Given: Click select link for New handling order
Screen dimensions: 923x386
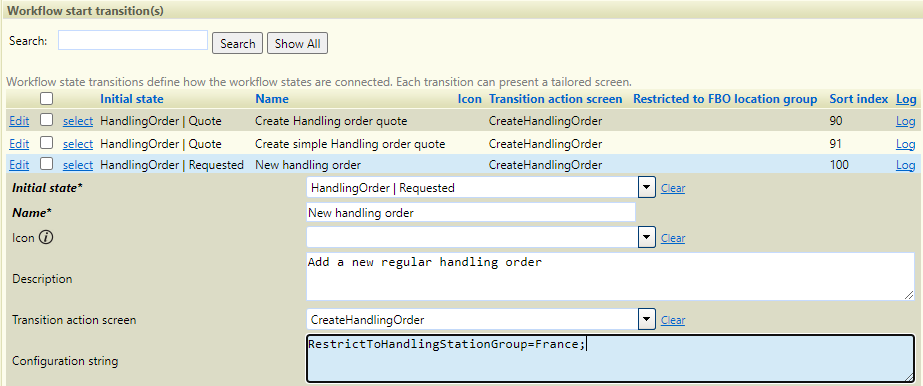Looking at the screenshot, I should [78, 165].
